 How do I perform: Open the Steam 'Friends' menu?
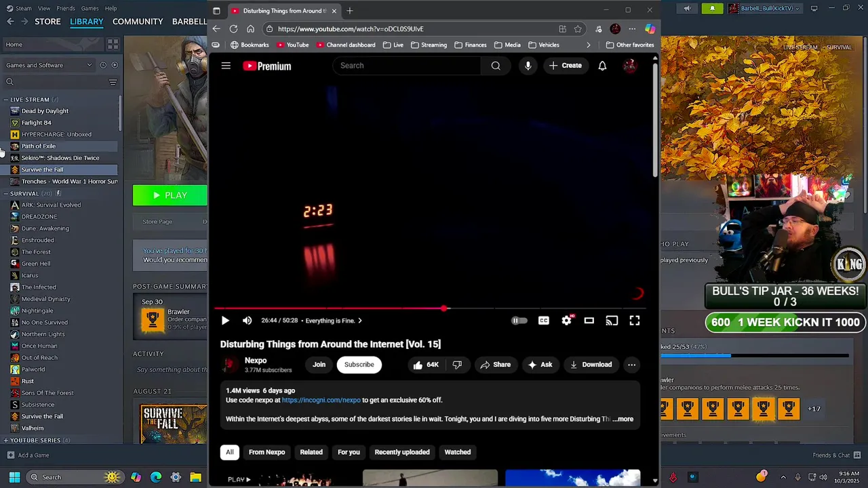point(66,8)
